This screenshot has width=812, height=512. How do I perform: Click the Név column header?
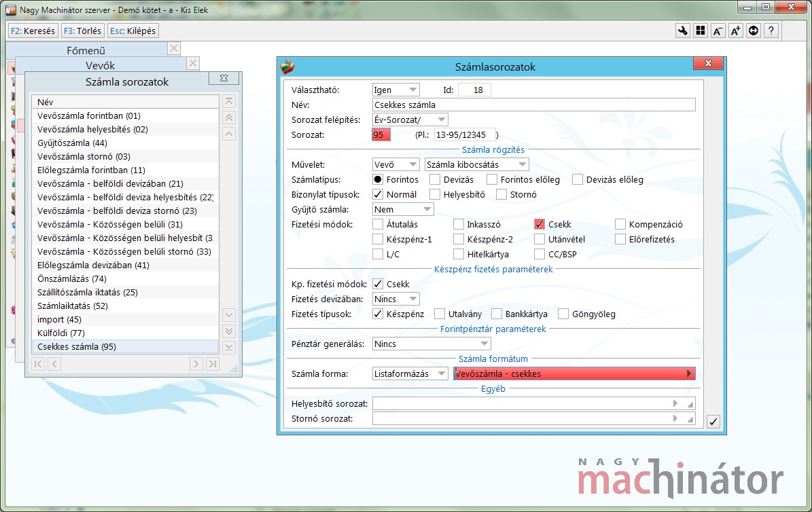pos(125,102)
